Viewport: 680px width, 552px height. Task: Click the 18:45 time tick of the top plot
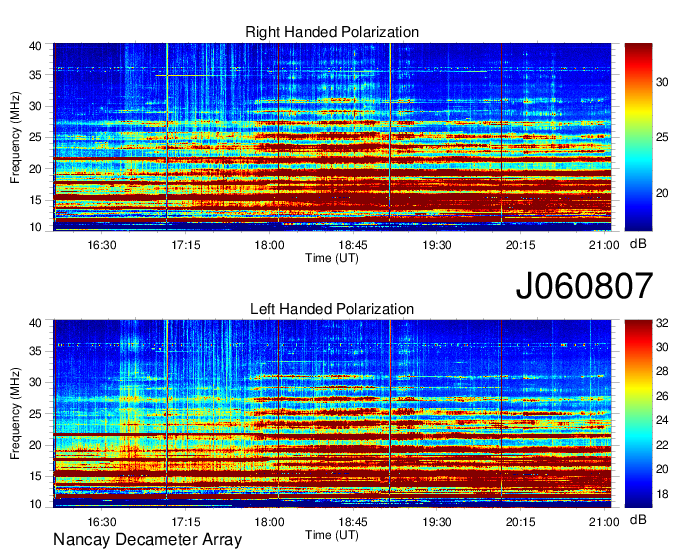[x=353, y=245]
